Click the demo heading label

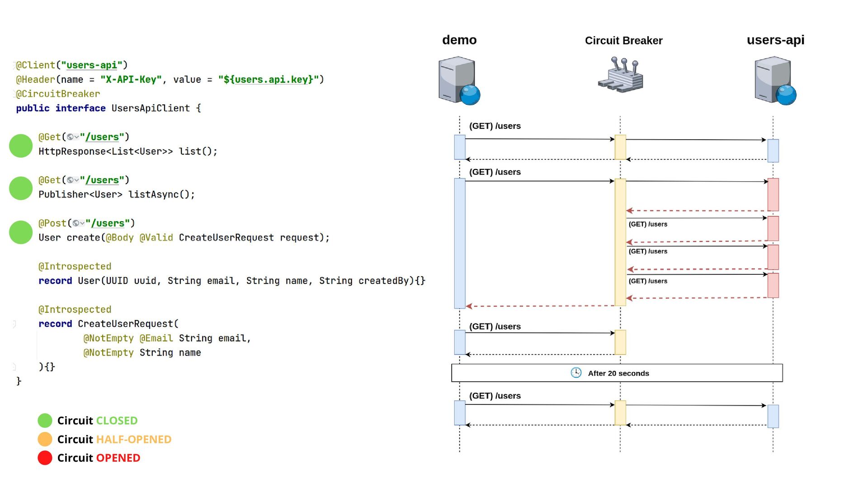tap(459, 40)
